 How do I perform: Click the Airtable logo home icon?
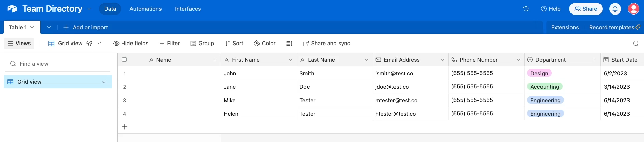(12, 9)
